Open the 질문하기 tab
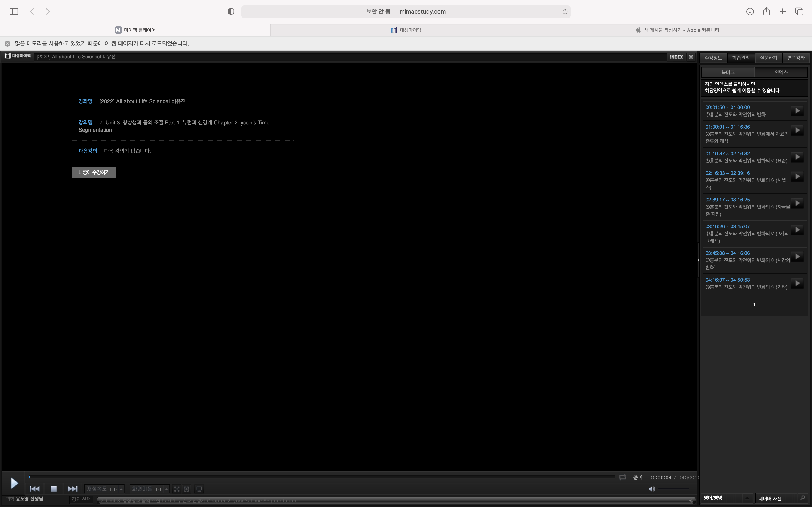812x507 pixels. [x=768, y=58]
